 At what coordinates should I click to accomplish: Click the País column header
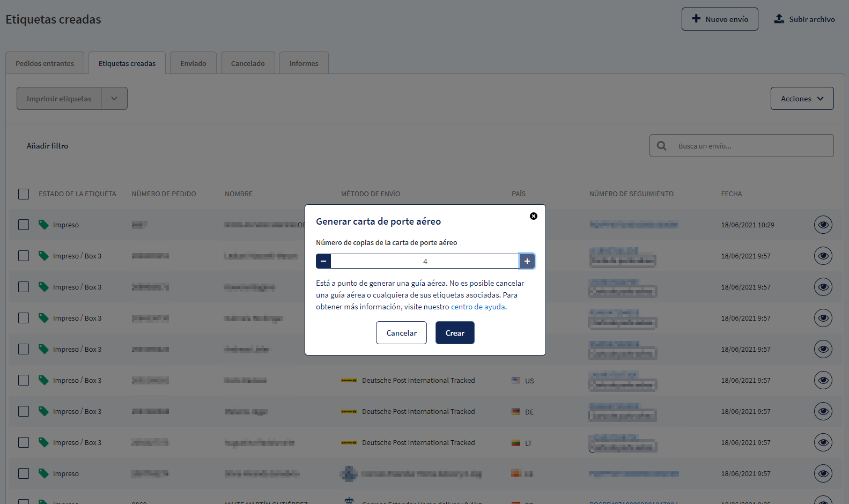519,194
